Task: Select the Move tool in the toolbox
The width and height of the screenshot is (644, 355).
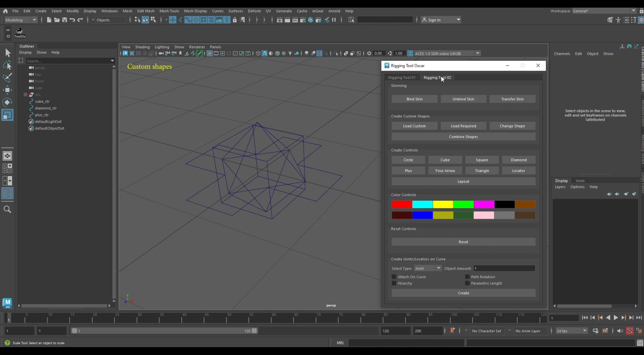Action: [8, 90]
